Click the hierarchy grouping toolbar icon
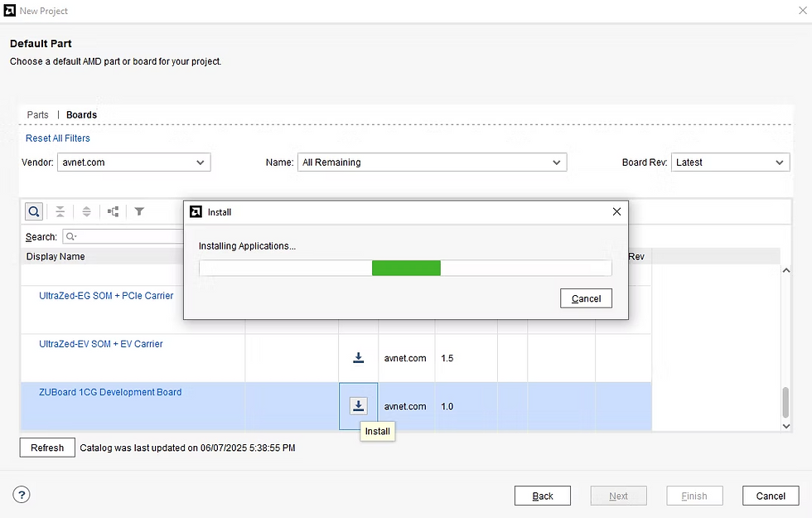812x518 pixels. [113, 211]
